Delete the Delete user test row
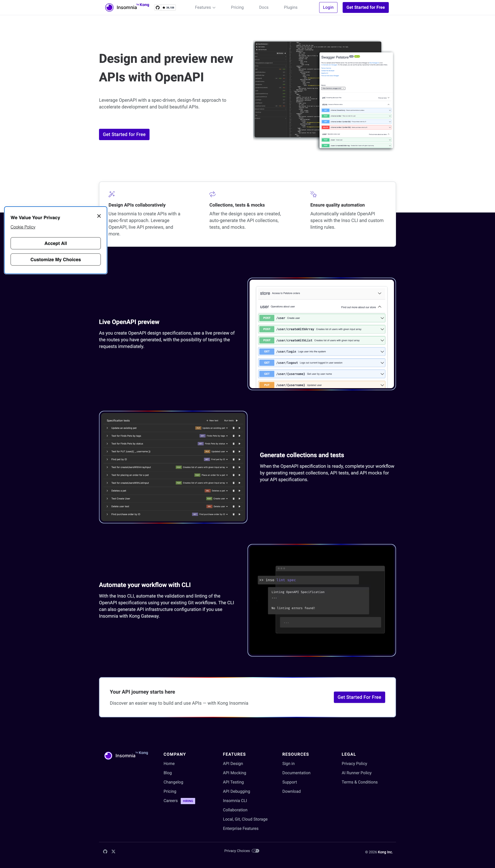The width and height of the screenshot is (495, 868). coord(234,506)
